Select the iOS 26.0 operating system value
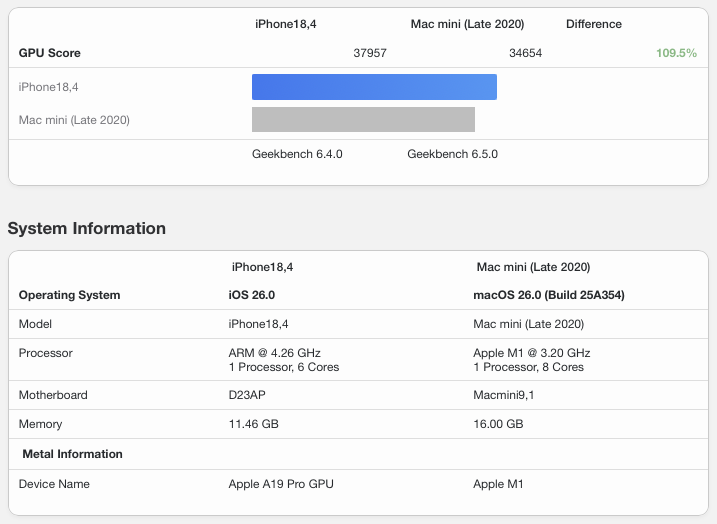 (x=252, y=295)
